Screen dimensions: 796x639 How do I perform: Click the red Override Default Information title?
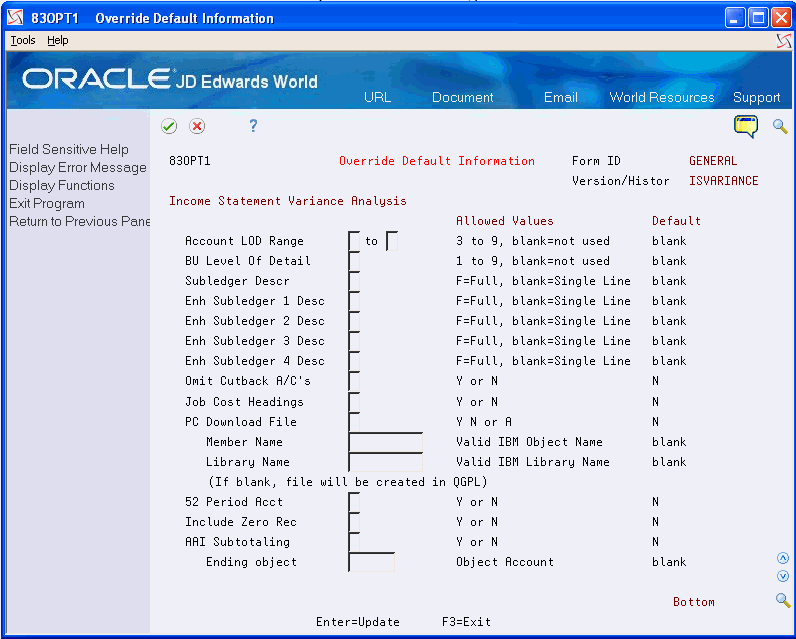(437, 161)
